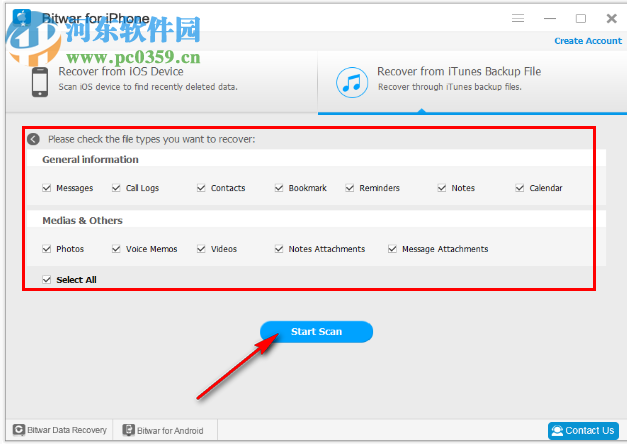Image resolution: width=627 pixels, height=444 pixels.
Task: Click the Notes Attachments label text
Action: coord(327,249)
